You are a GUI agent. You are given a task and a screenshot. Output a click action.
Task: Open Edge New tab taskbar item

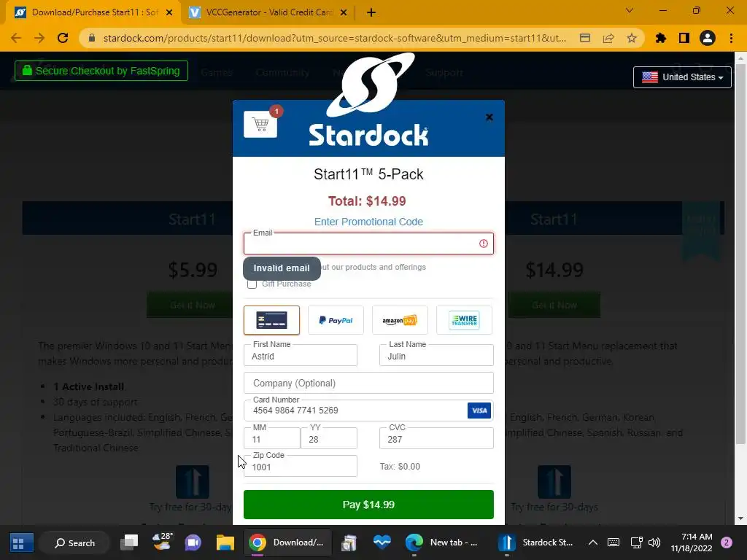(441, 542)
